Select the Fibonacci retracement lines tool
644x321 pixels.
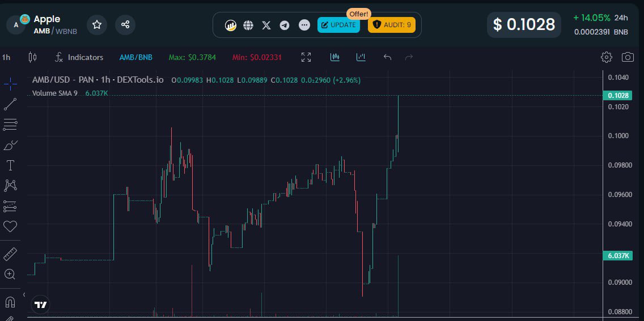coord(10,125)
